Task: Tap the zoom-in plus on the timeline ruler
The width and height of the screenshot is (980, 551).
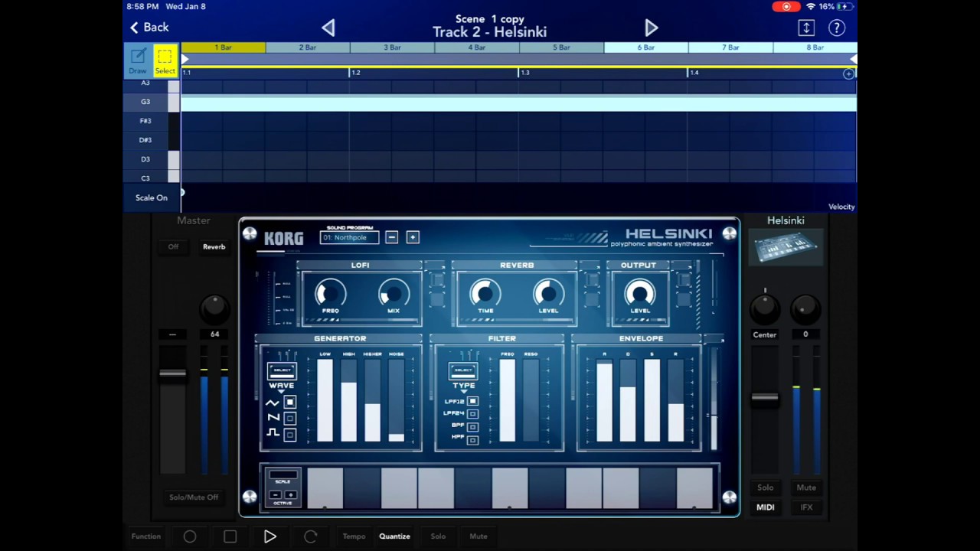Action: 848,73
